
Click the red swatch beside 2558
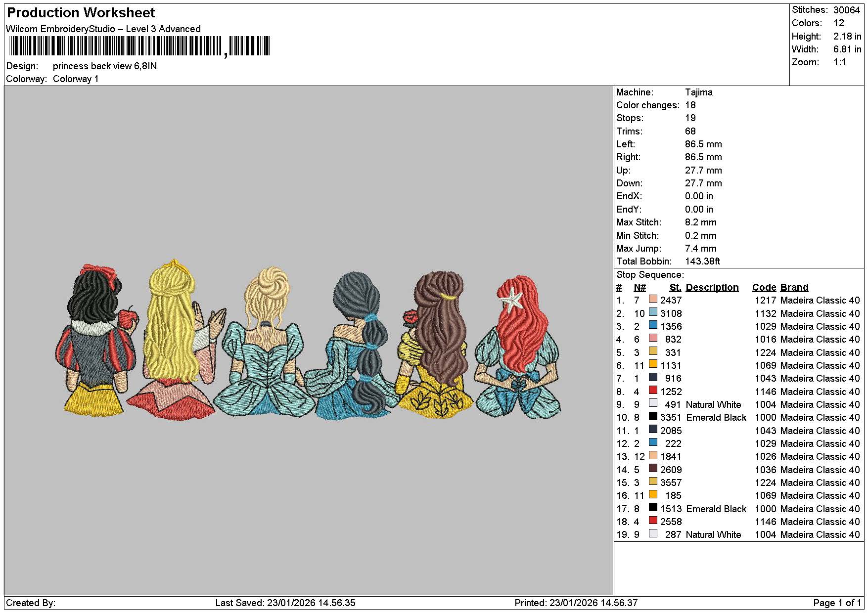point(653,521)
